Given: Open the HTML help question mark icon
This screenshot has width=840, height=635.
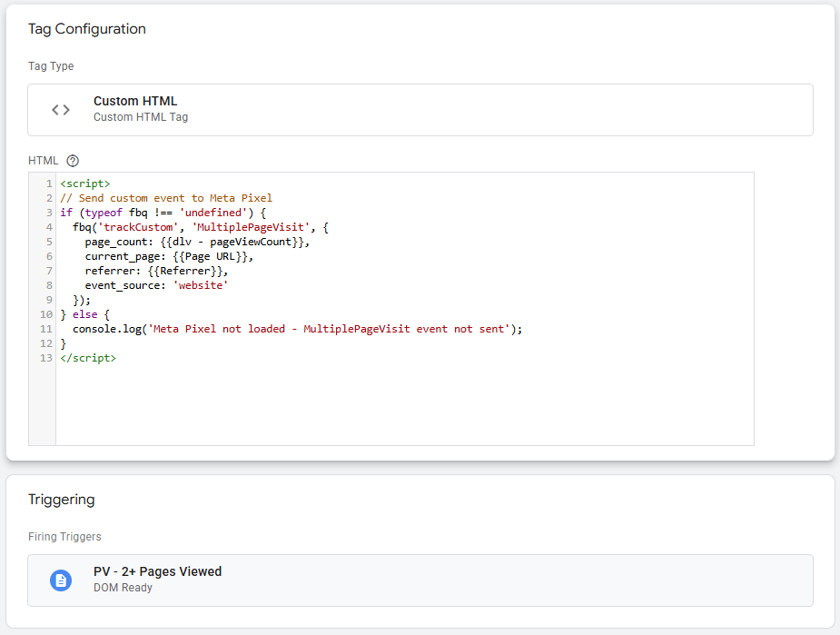Looking at the screenshot, I should [x=73, y=161].
